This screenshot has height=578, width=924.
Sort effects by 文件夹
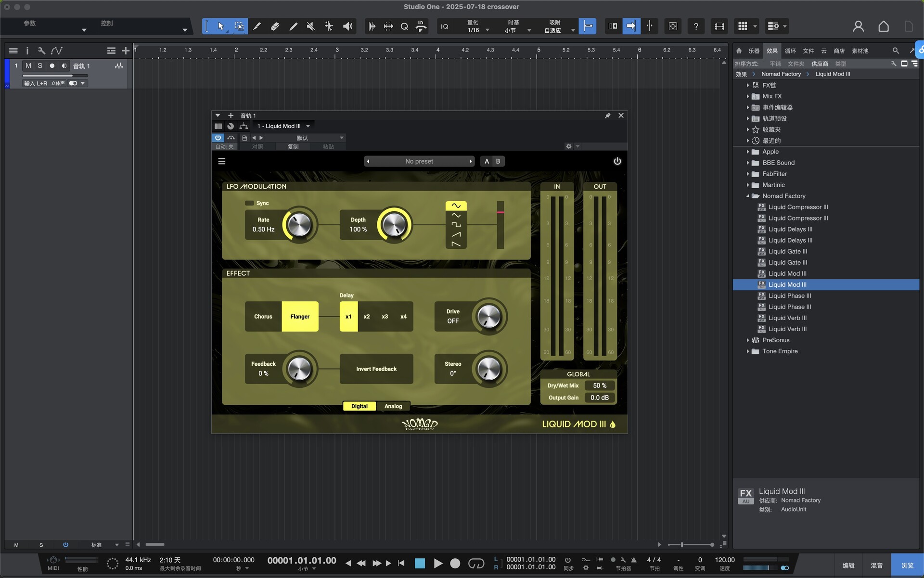coord(796,64)
